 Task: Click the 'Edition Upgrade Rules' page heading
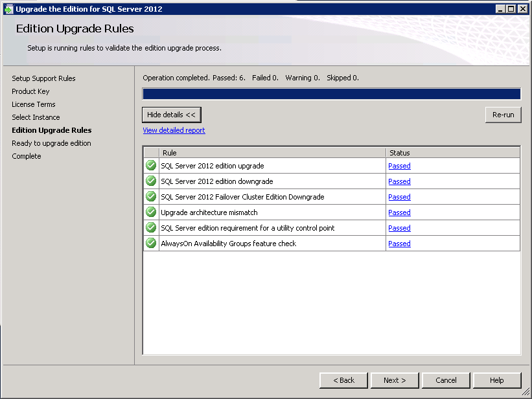pyautogui.click(x=75, y=28)
